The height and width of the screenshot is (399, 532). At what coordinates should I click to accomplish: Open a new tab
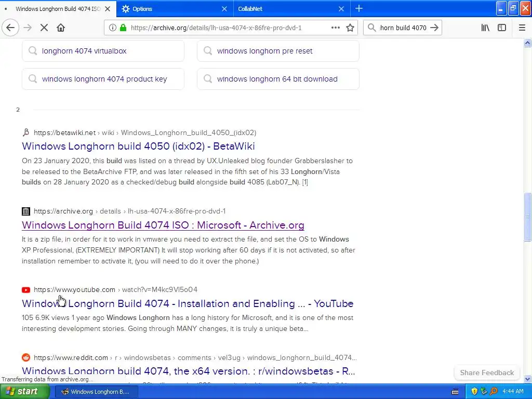click(359, 8)
